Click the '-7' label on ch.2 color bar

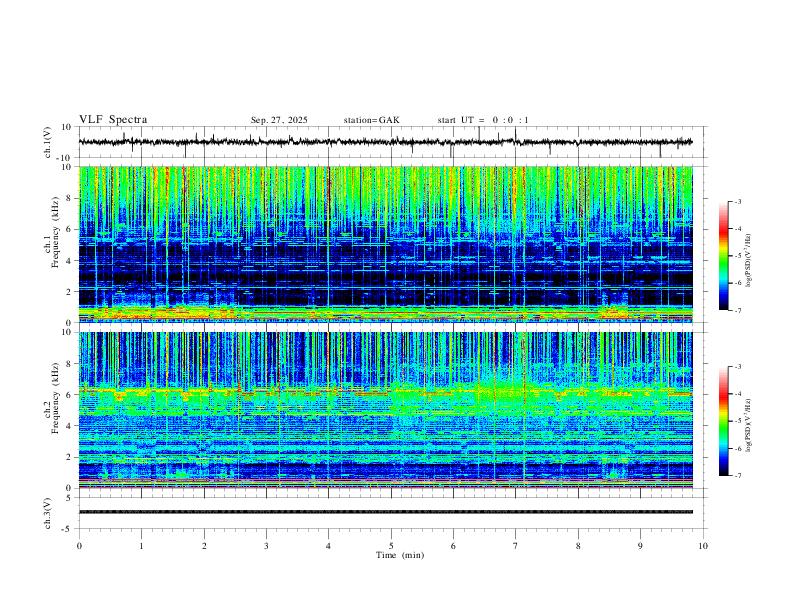(737, 476)
